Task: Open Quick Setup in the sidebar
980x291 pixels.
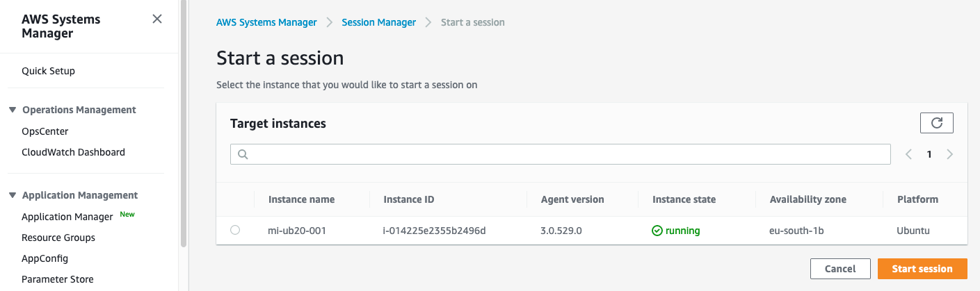Action: click(48, 71)
